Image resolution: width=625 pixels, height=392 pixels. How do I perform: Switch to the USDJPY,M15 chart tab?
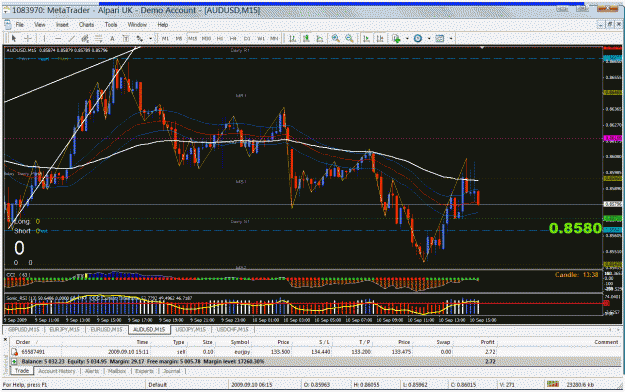[191, 329]
